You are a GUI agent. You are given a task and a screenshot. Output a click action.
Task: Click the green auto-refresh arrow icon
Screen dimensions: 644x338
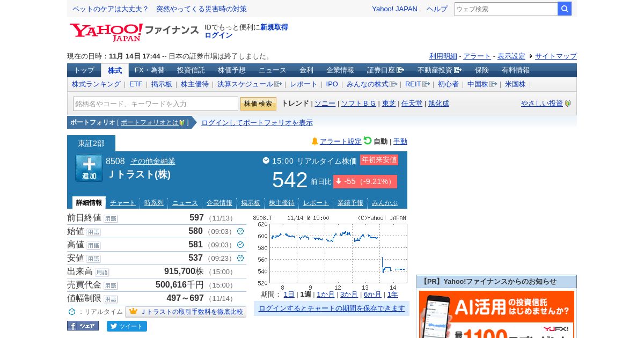[x=368, y=141]
